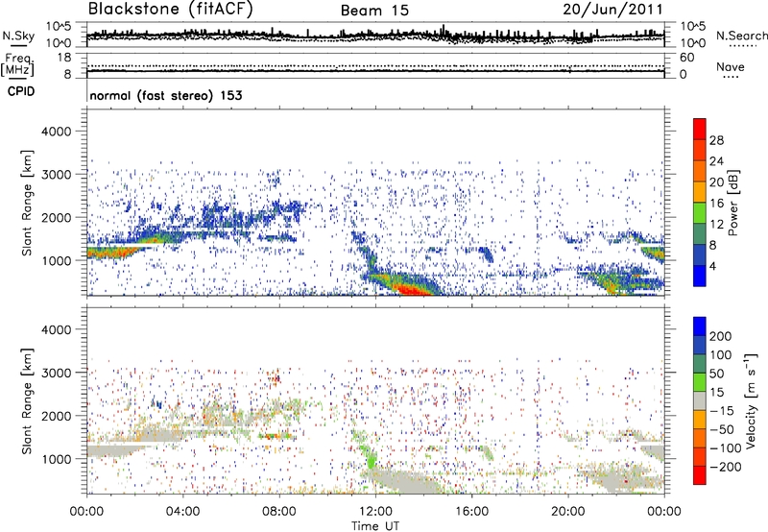
Task: Click the 10^0 tick beside N.Sky
Action: click(x=59, y=43)
